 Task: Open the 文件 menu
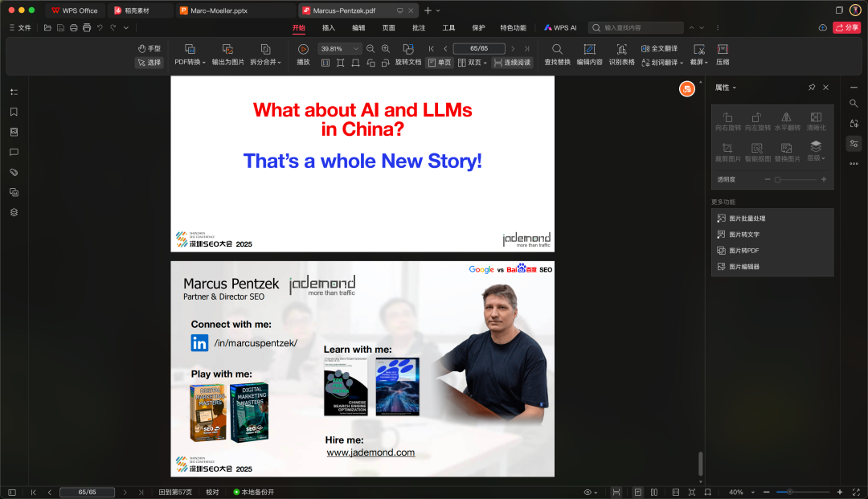point(20,27)
